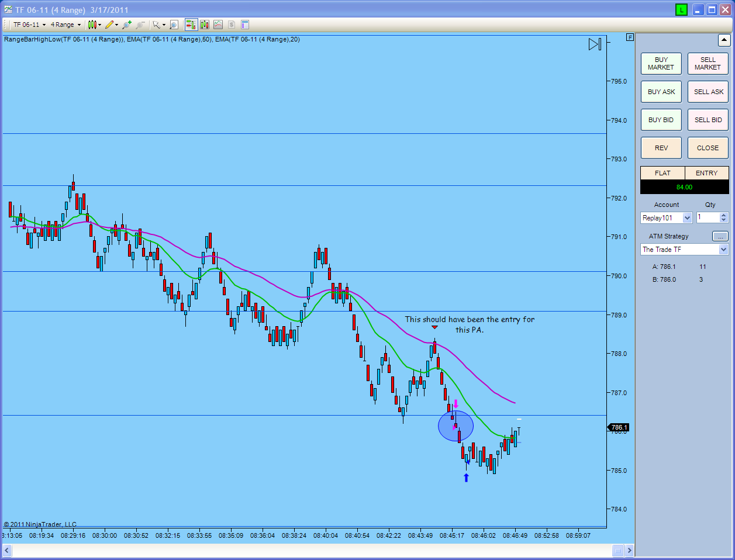The width and height of the screenshot is (735, 560).
Task: Open the chart style candlestick icon
Action: click(x=92, y=25)
